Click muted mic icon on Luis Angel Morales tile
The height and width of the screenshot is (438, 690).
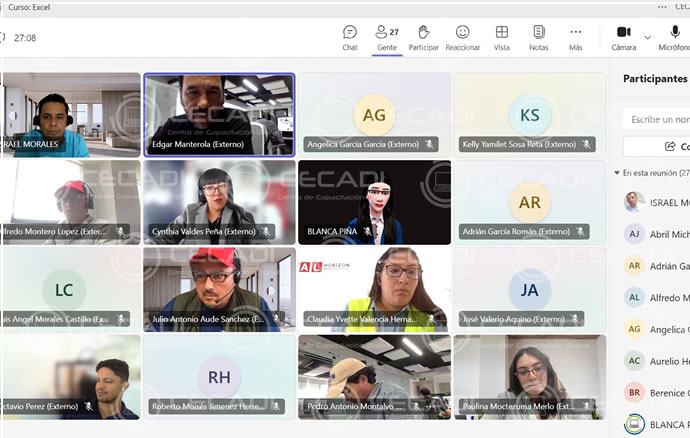pos(120,319)
